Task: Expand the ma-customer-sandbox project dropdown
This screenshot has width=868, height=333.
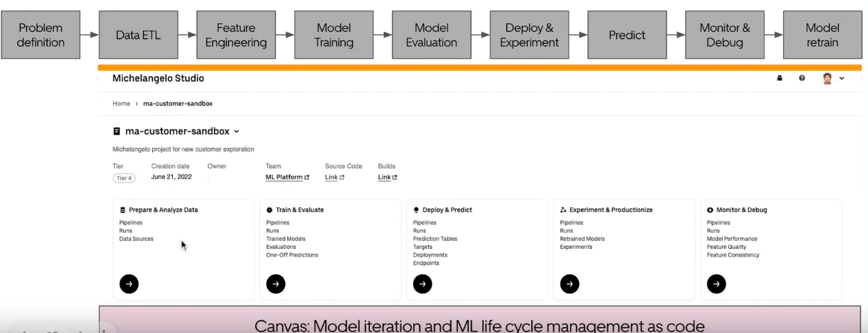Action: pos(237,131)
